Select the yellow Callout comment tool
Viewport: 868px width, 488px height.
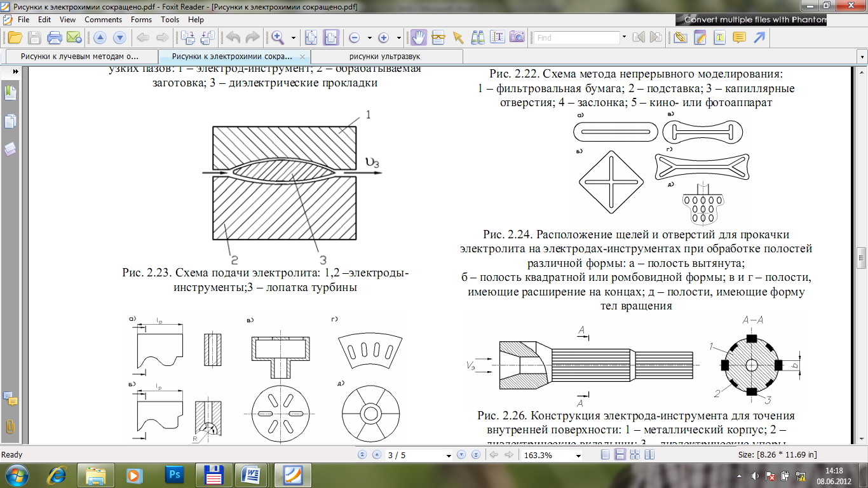[739, 37]
